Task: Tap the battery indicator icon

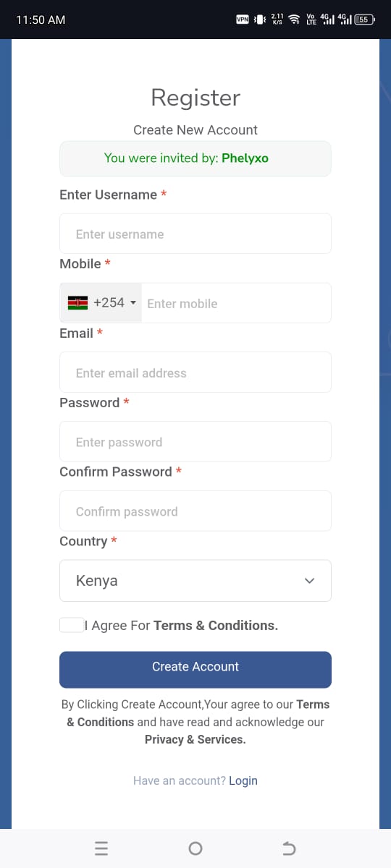Action: 364,20
